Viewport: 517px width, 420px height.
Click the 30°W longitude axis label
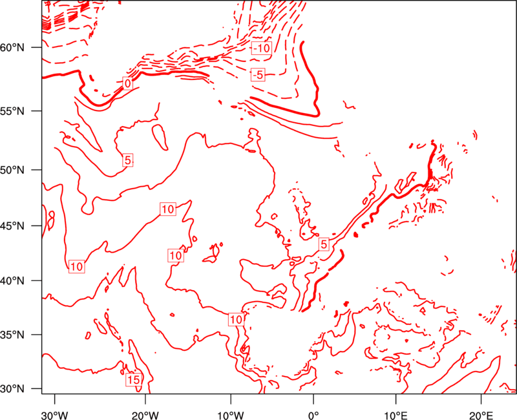(x=55, y=415)
